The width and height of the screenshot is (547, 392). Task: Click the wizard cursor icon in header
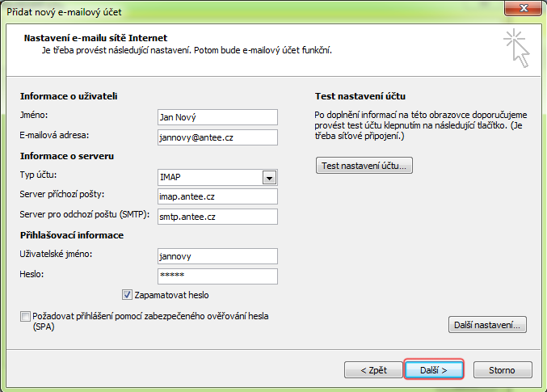(515, 48)
